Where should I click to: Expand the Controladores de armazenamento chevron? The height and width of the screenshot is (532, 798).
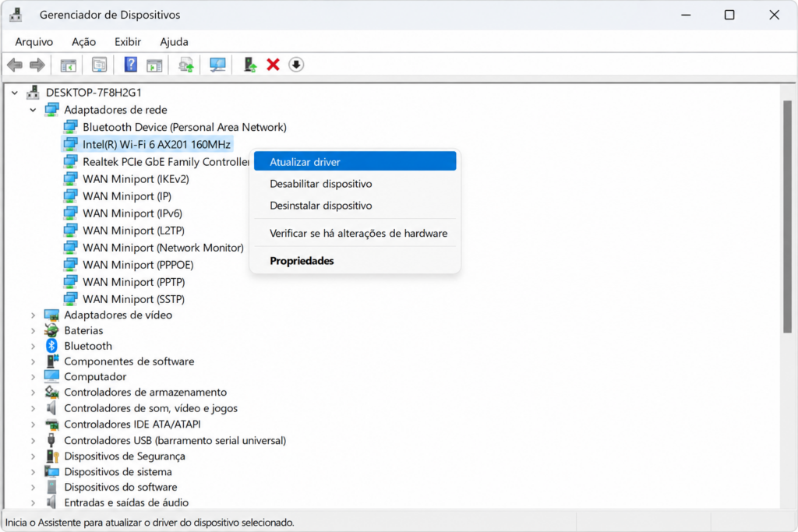[x=33, y=393]
